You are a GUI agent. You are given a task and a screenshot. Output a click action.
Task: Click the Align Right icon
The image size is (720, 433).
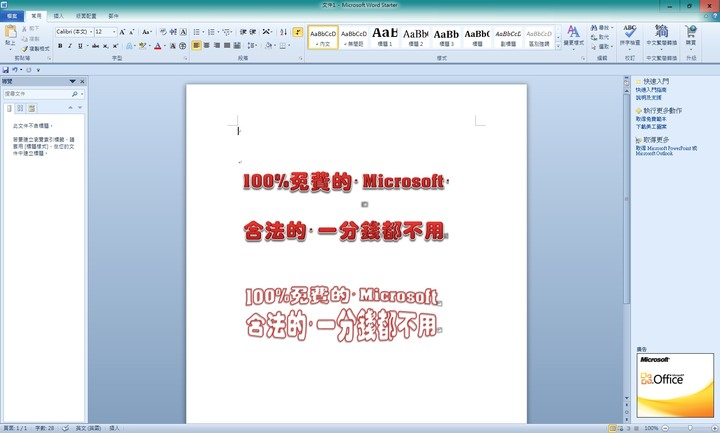click(x=217, y=45)
